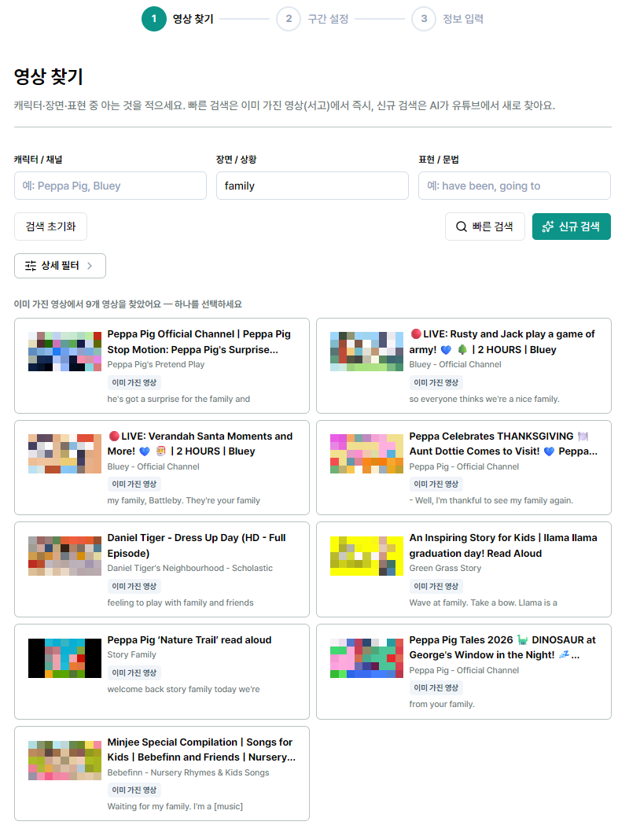Screen dimensions: 629x840
Task: Click the channel name 'Story Family'
Action: point(131,654)
